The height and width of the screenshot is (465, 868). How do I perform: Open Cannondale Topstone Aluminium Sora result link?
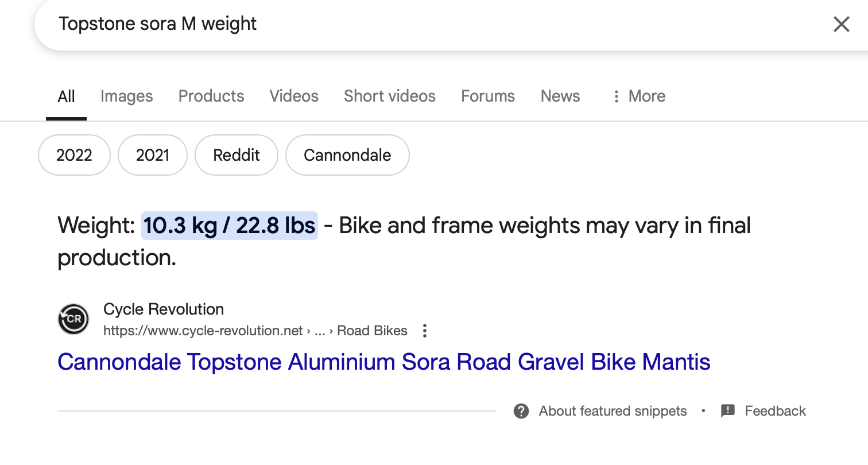[384, 362]
